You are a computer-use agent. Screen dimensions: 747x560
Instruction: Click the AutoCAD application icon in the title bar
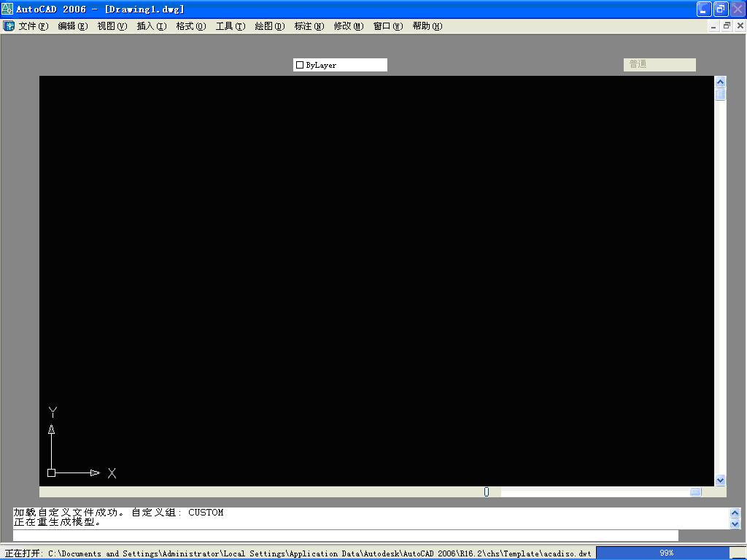point(7,9)
